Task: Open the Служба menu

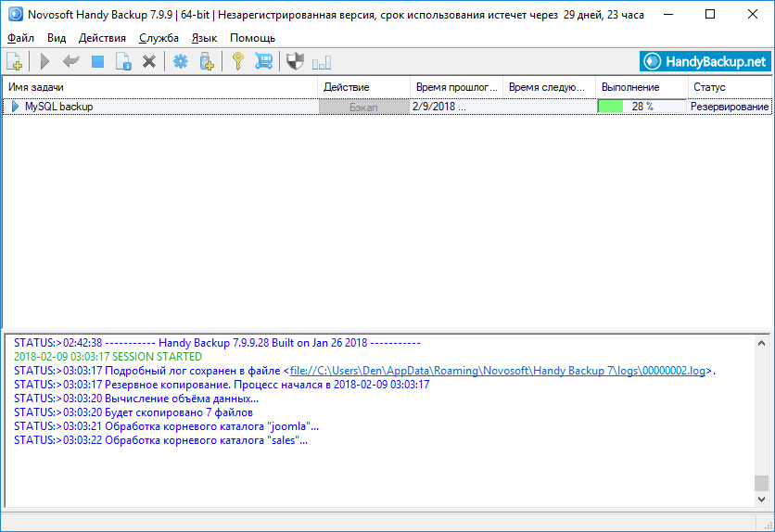Action: point(159,38)
